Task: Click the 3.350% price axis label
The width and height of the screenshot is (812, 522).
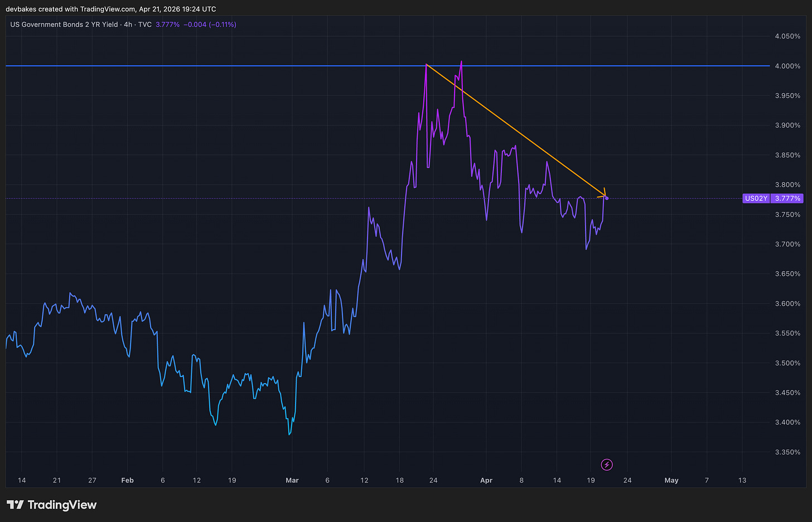Action: click(x=787, y=452)
